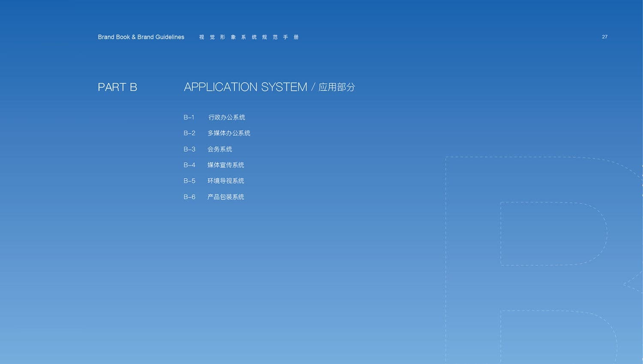Open the 媒体宣传系统 entry
The width and height of the screenshot is (643, 364).
pos(225,165)
